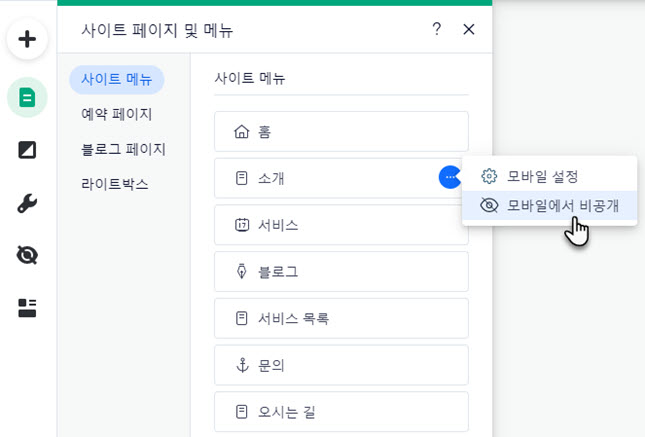645x437 pixels.
Task: Open the layout sections icon in sidebar
Action: pyautogui.click(x=27, y=308)
